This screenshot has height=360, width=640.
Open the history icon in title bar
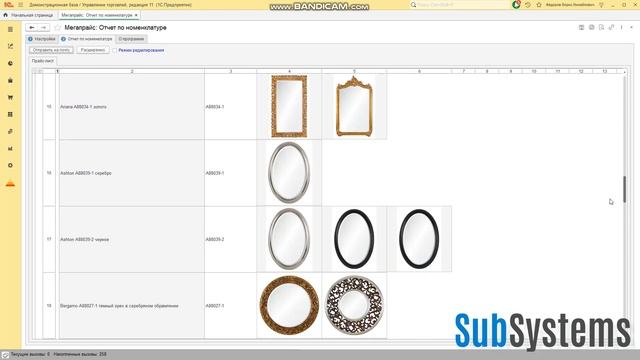(528, 5)
